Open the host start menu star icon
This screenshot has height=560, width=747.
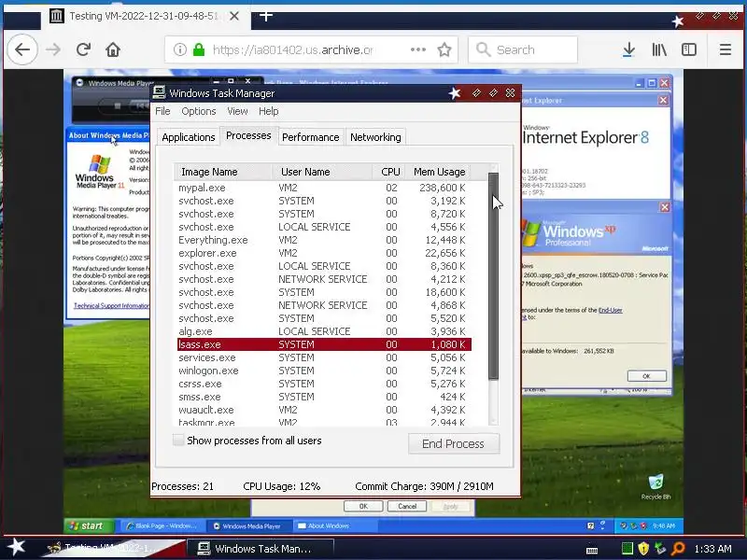pyautogui.click(x=17, y=547)
